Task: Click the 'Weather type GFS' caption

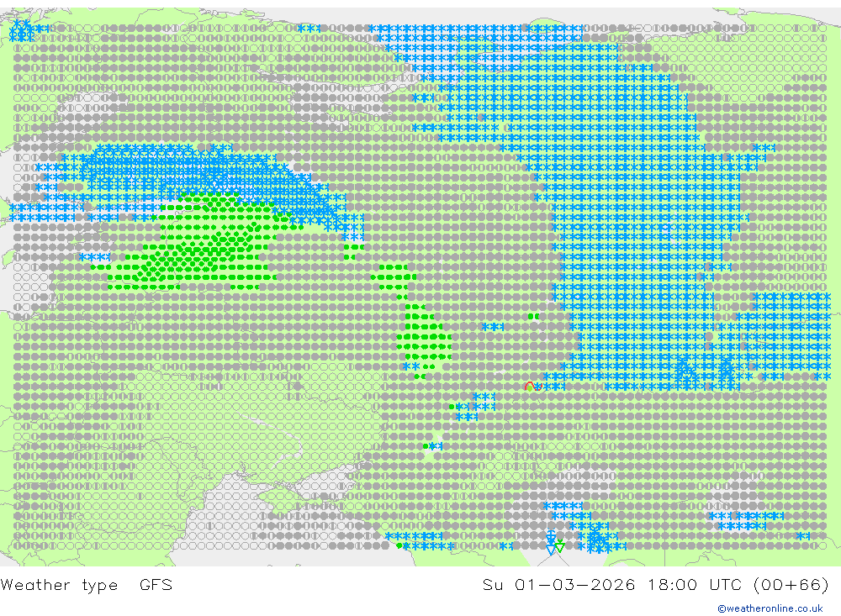Action: [x=87, y=584]
